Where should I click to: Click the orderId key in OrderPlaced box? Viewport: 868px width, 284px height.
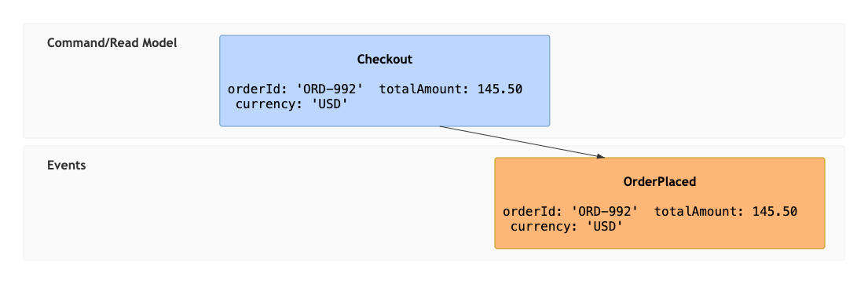click(527, 211)
